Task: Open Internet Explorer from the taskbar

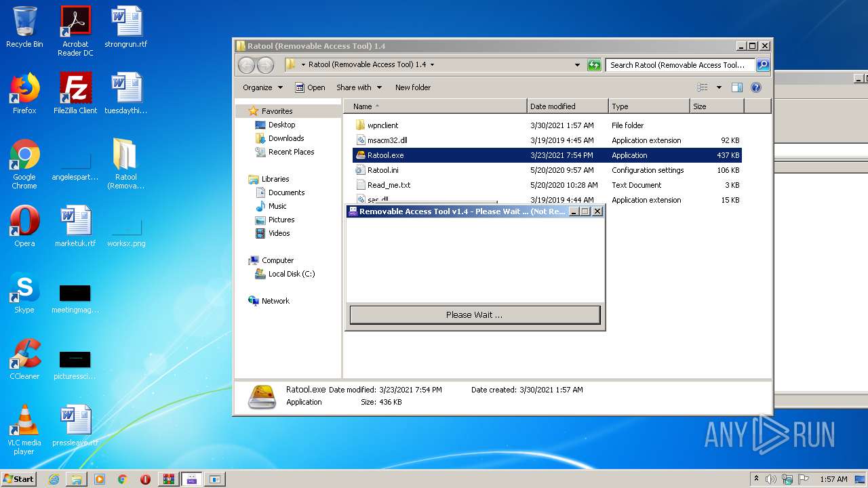Action: click(x=54, y=479)
